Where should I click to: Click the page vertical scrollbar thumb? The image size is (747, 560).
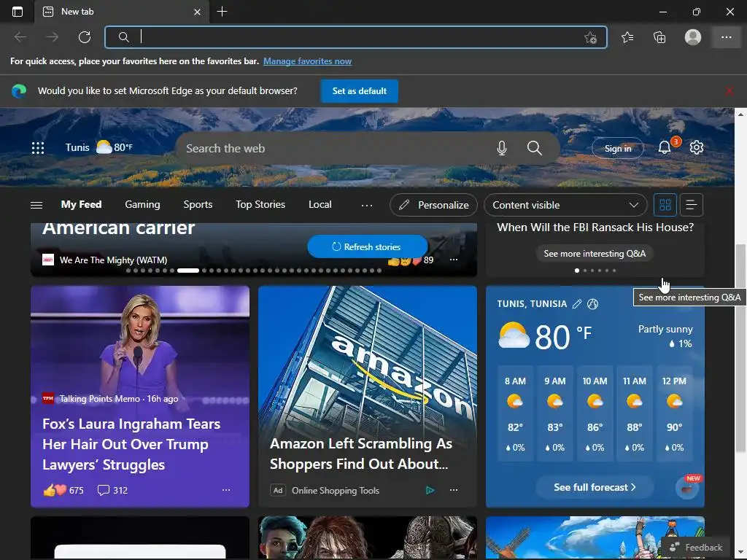[x=740, y=348]
